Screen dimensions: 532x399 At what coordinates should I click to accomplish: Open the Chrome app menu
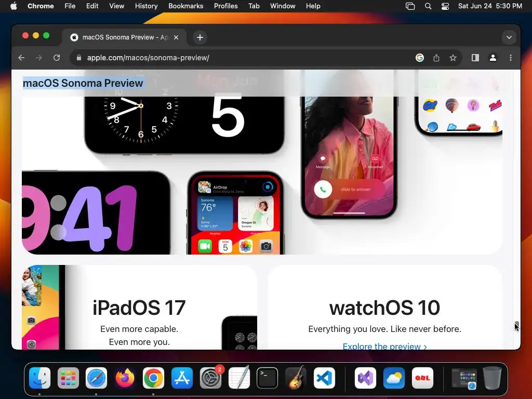click(x=41, y=6)
